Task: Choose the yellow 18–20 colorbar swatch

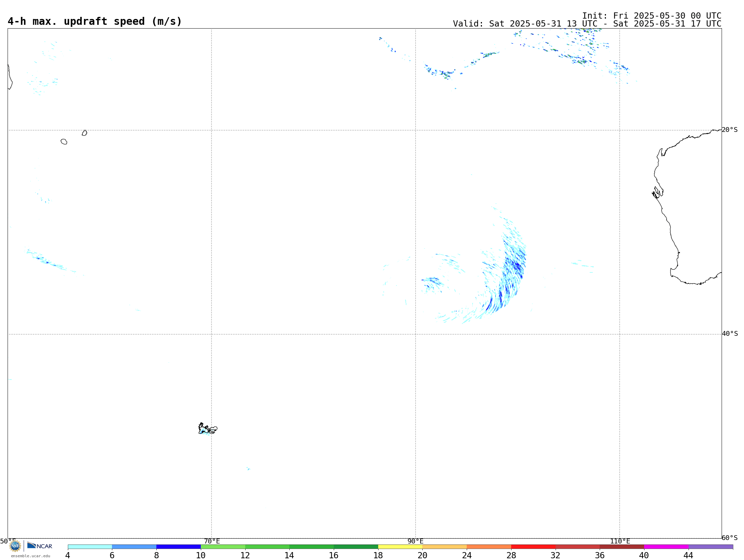Action: tap(400, 547)
